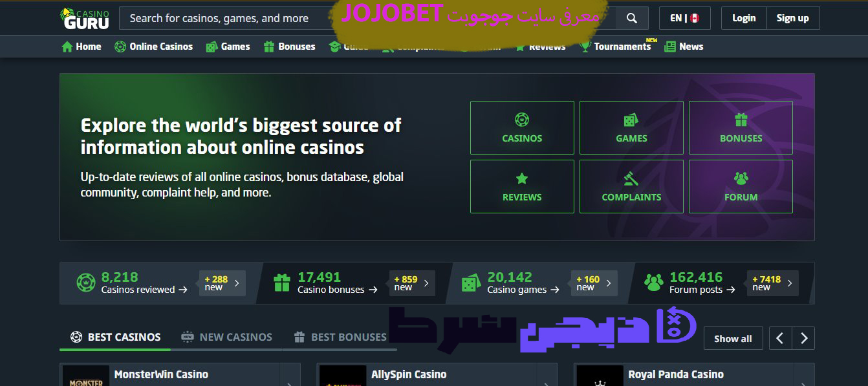Switch to the BEST CASINOS tab

(x=116, y=337)
